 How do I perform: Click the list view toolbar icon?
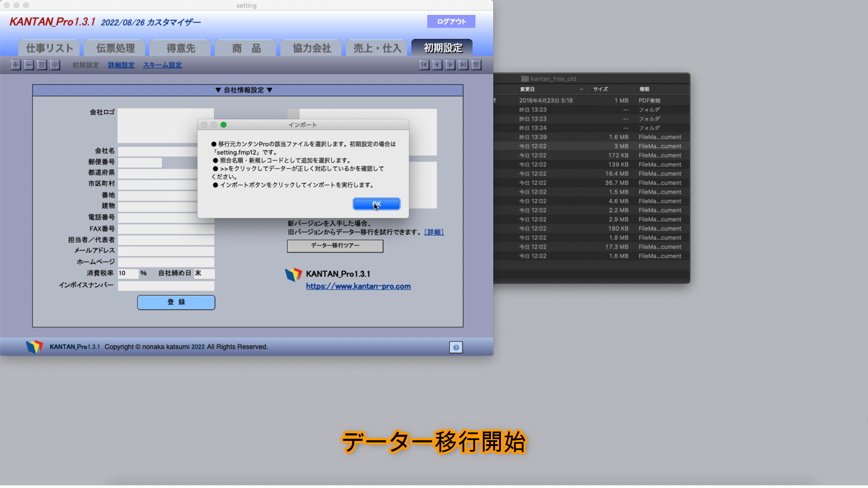[x=42, y=65]
